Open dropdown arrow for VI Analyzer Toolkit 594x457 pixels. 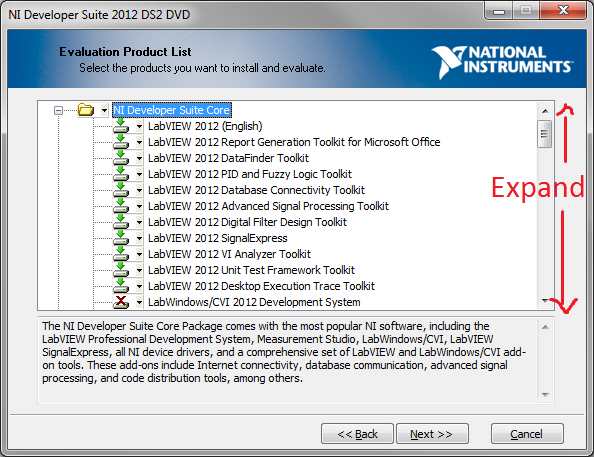click(x=139, y=254)
